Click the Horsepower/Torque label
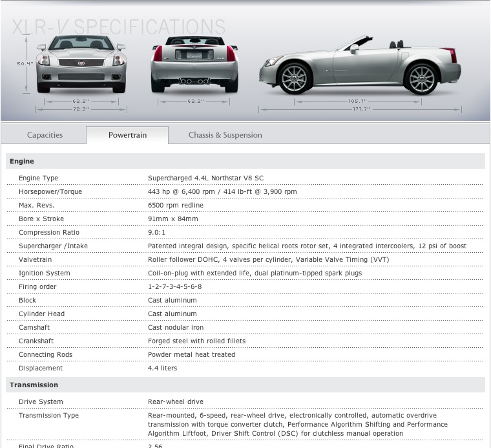This screenshot has height=448, width=491. tap(50, 191)
